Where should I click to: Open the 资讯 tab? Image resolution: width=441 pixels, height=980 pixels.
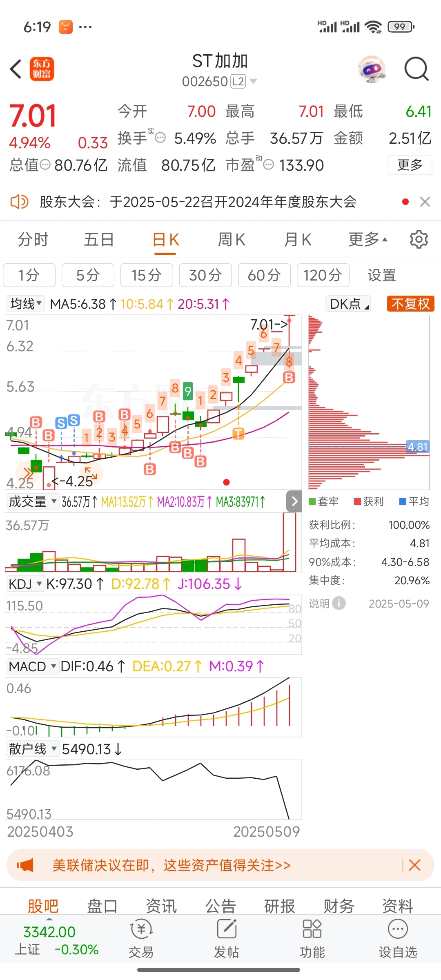(x=161, y=906)
